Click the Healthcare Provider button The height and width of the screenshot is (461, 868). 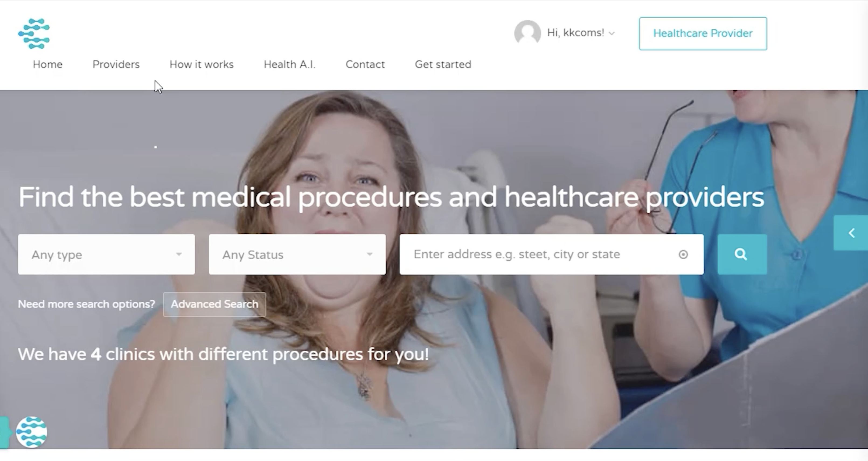tap(703, 33)
